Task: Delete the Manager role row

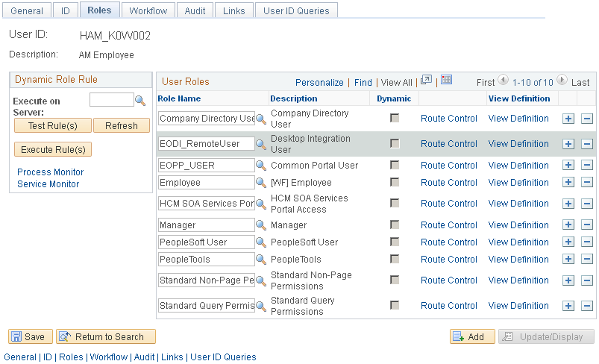Action: 587,225
